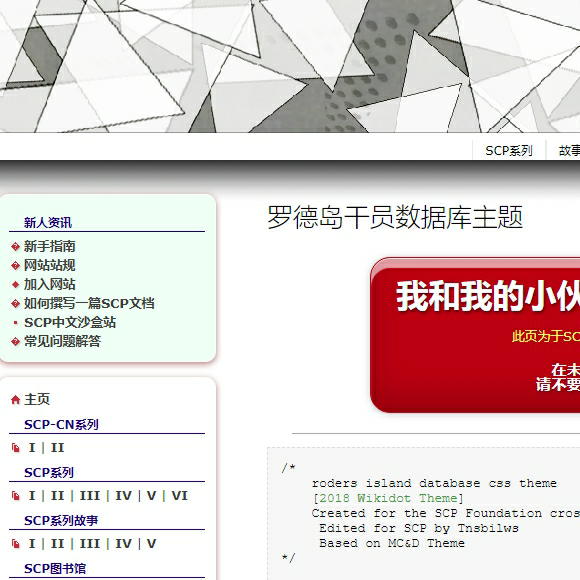This screenshot has height=580, width=580.
Task: Open SCP系列 series II
Action: click(57, 496)
